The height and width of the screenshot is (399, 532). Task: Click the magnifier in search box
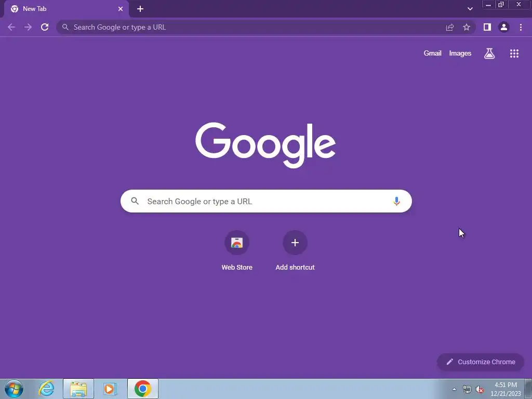(135, 201)
